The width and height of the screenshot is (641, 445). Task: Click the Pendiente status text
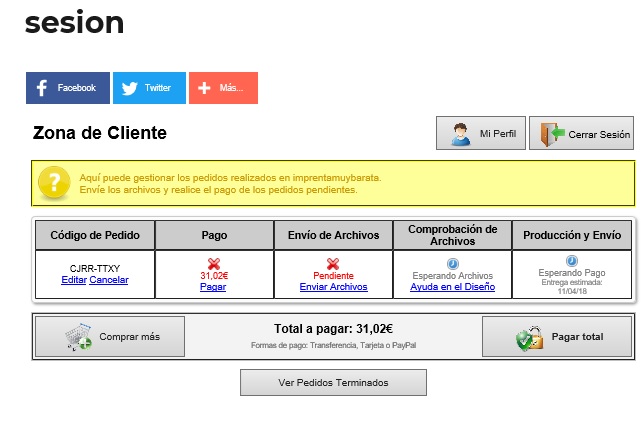point(333,276)
